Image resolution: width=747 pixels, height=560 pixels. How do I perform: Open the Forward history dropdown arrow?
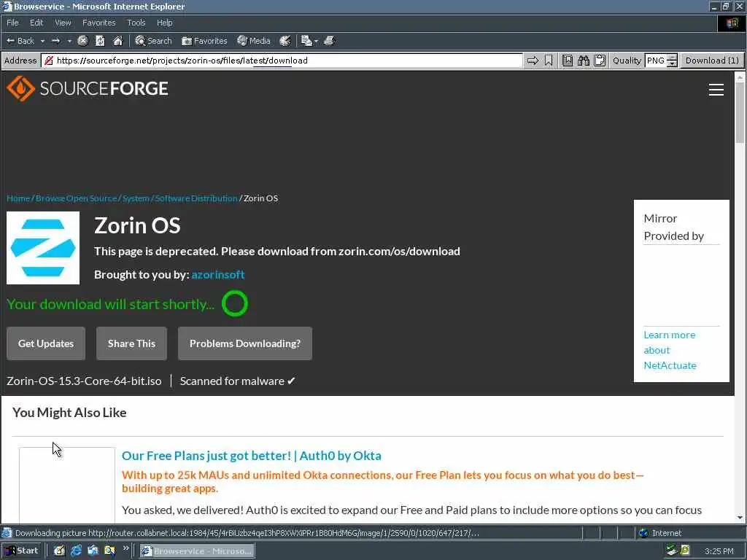click(69, 42)
